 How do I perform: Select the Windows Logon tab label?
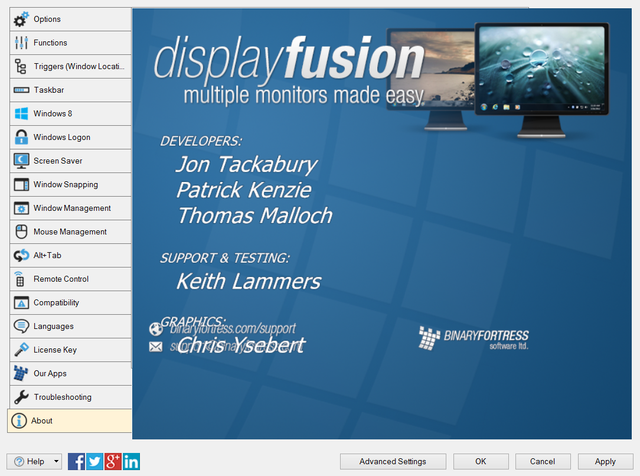[x=62, y=137]
